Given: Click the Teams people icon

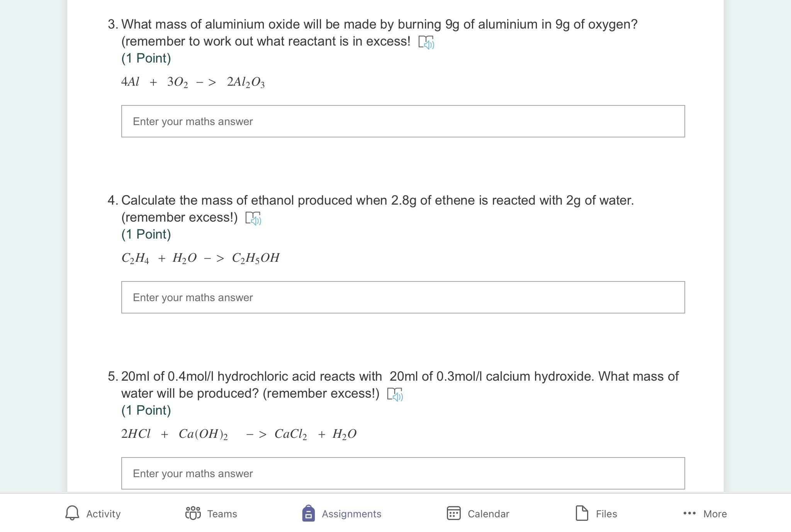Looking at the screenshot, I should pos(193,513).
